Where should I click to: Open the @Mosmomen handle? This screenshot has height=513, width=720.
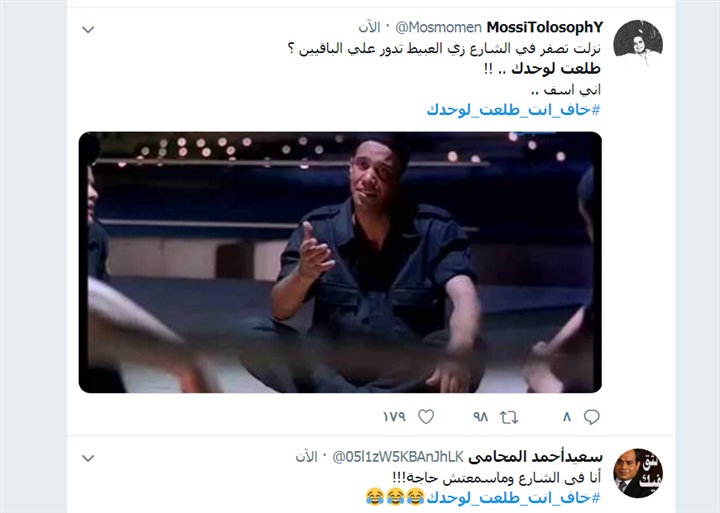(x=438, y=28)
